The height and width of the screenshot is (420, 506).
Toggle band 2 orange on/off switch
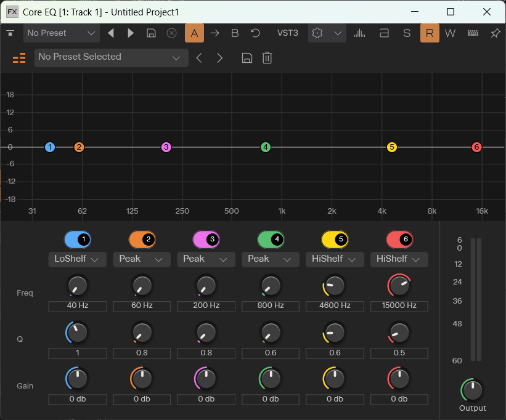point(142,240)
